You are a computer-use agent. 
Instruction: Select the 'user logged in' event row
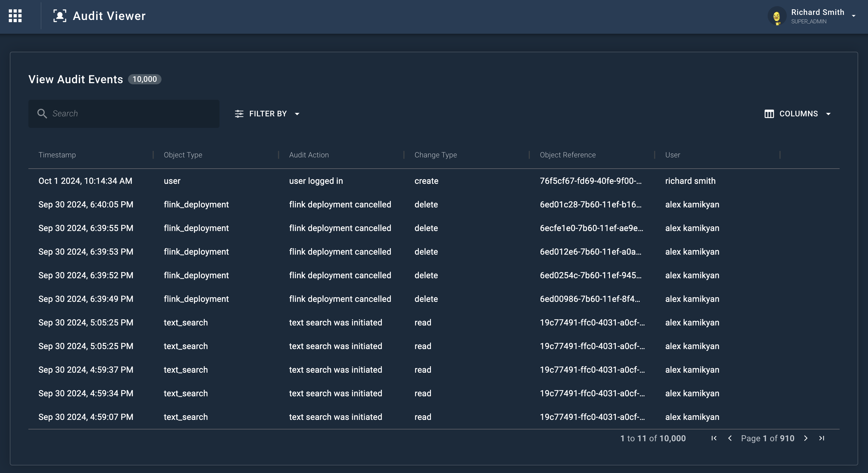click(x=316, y=181)
